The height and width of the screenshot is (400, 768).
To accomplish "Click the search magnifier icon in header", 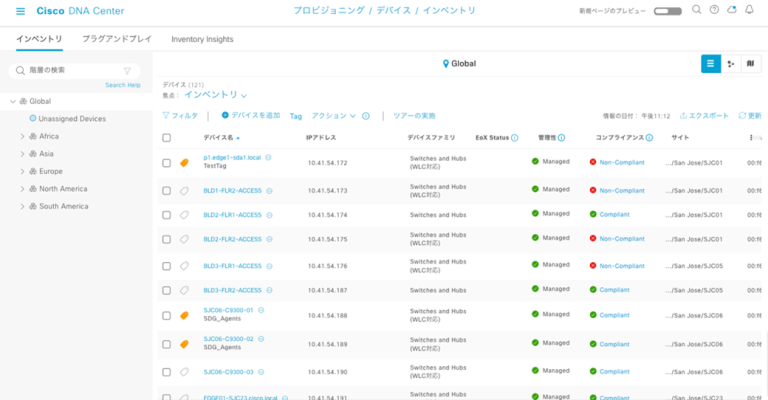I will pyautogui.click(x=696, y=10).
